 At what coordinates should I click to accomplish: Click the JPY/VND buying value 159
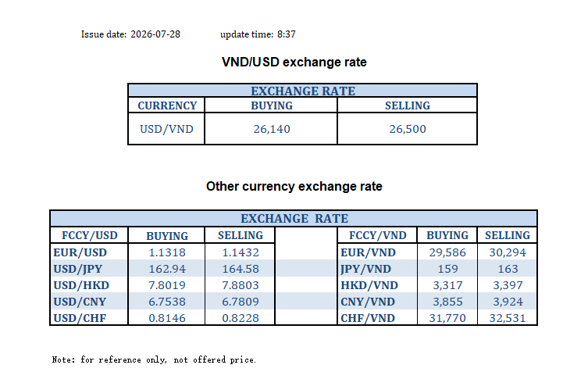[447, 269]
